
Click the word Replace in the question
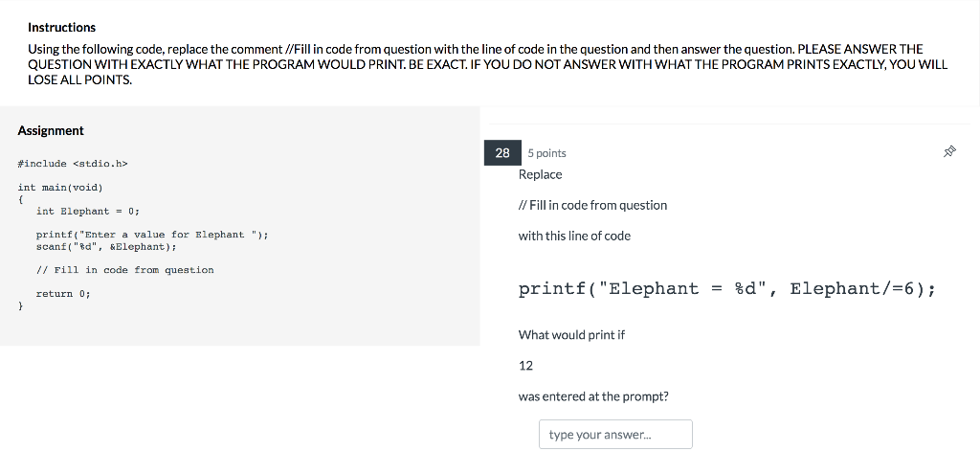pyautogui.click(x=540, y=174)
